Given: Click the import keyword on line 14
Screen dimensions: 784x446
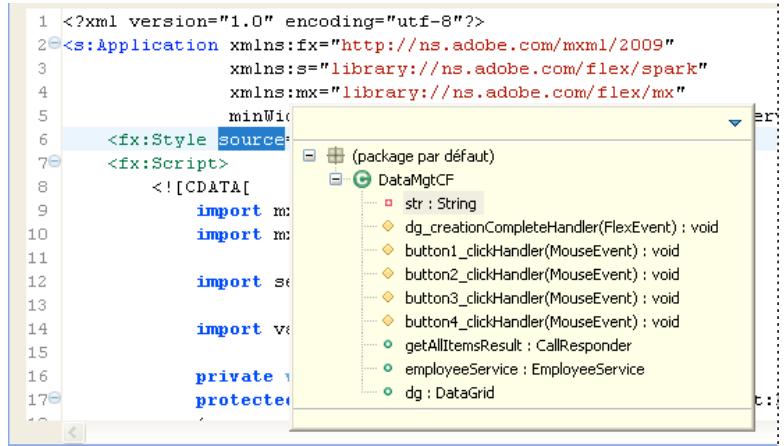Looking at the screenshot, I should [229, 329].
